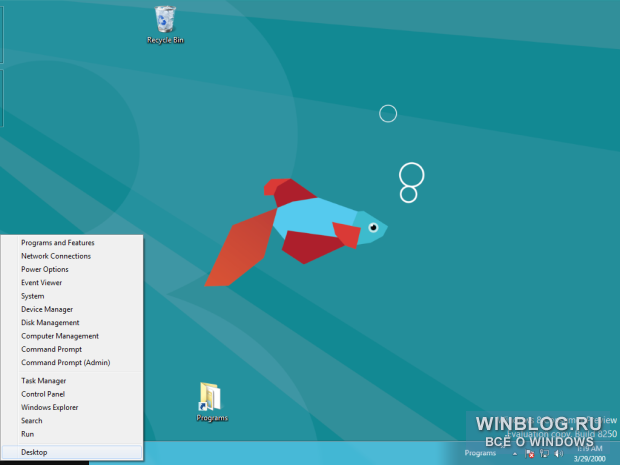Open Control Panel from the menu
Screen dimensions: 620x465
(x=72, y=394)
